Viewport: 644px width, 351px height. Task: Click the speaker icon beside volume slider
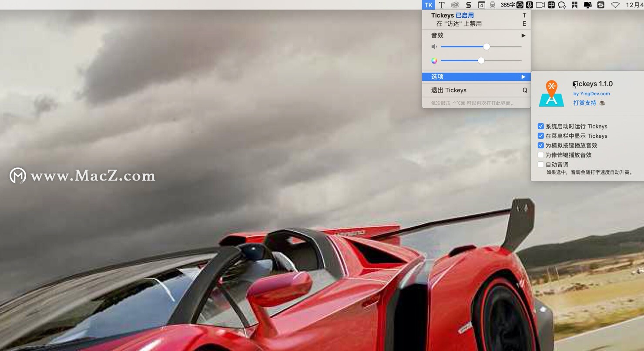click(434, 47)
